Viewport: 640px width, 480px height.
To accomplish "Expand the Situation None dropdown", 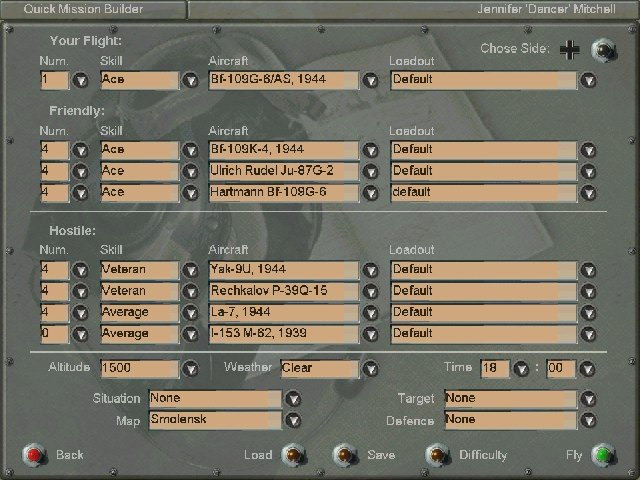I will pos(293,398).
